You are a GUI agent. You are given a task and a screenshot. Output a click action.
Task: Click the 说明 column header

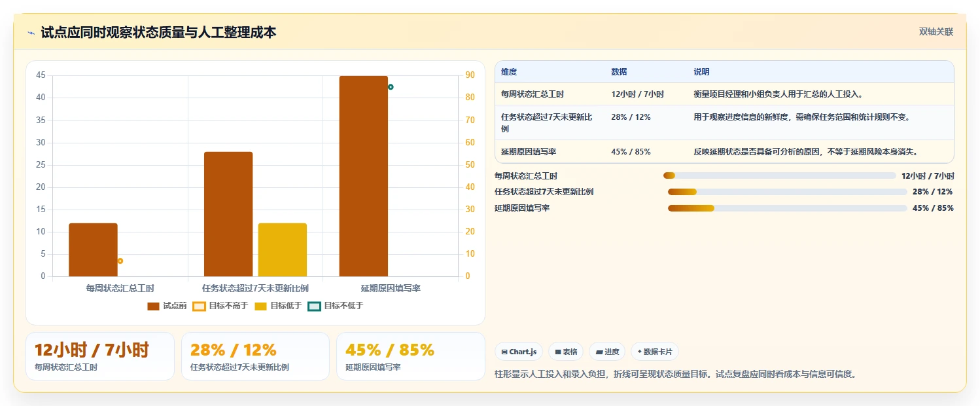(701, 72)
